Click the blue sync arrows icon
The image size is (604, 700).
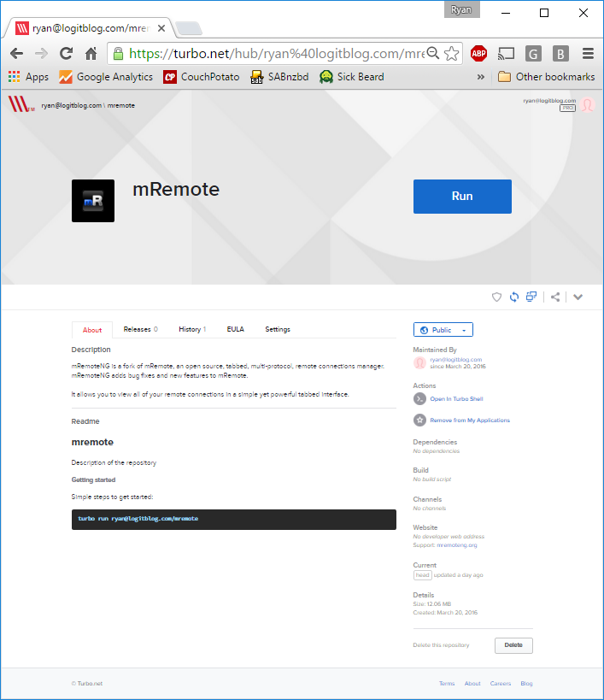514,297
